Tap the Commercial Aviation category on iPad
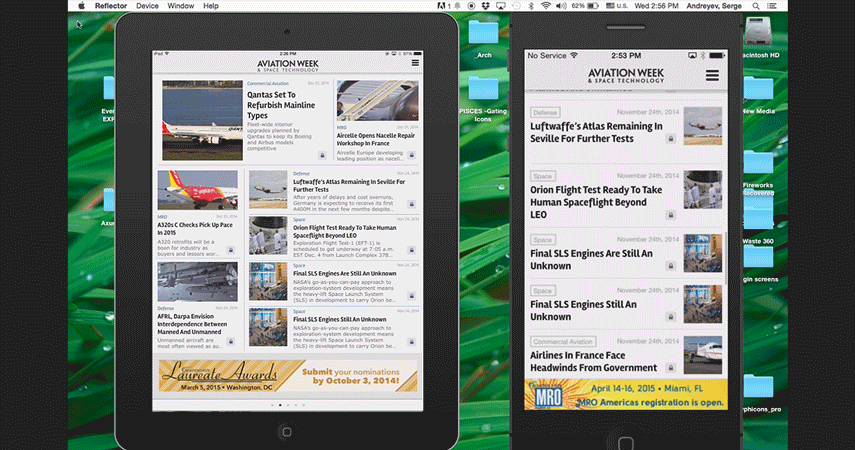This screenshot has height=450, width=855. (268, 83)
